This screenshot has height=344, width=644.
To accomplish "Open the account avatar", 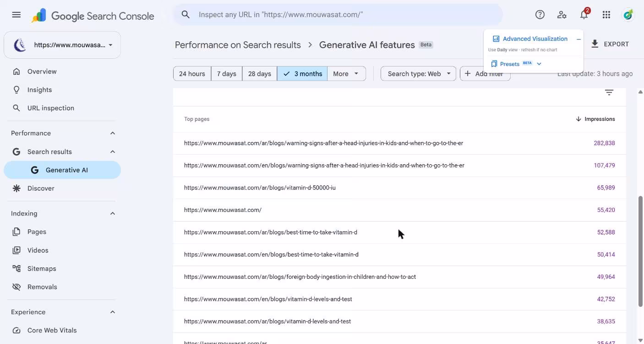I will (x=628, y=15).
